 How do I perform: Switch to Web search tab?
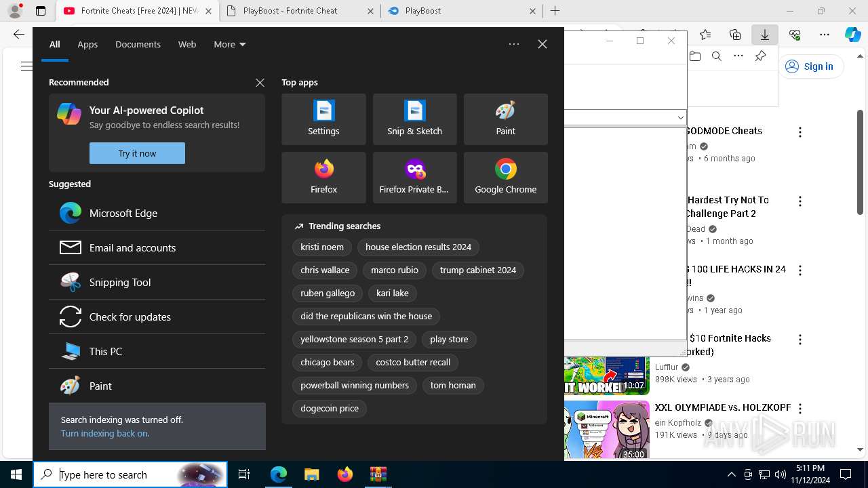tap(187, 44)
